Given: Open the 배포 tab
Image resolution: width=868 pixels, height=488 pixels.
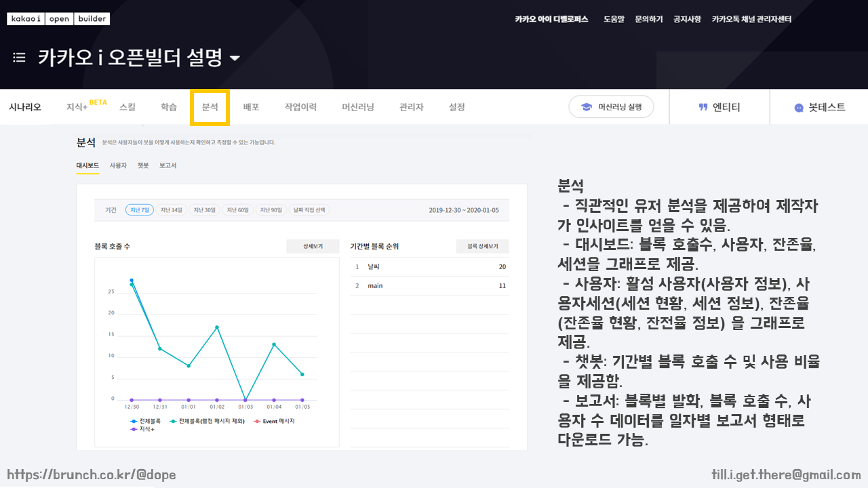Looking at the screenshot, I should click(x=251, y=107).
